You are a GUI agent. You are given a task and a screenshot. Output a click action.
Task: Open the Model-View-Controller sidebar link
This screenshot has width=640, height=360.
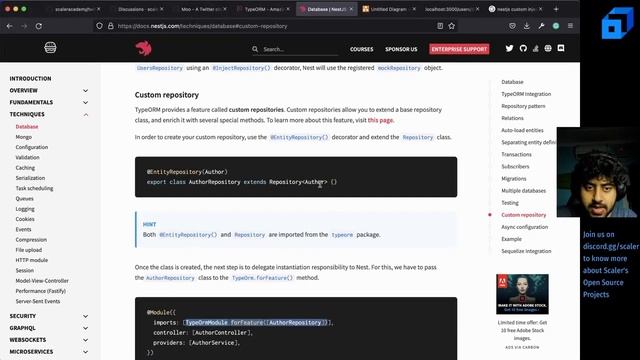tap(42, 281)
